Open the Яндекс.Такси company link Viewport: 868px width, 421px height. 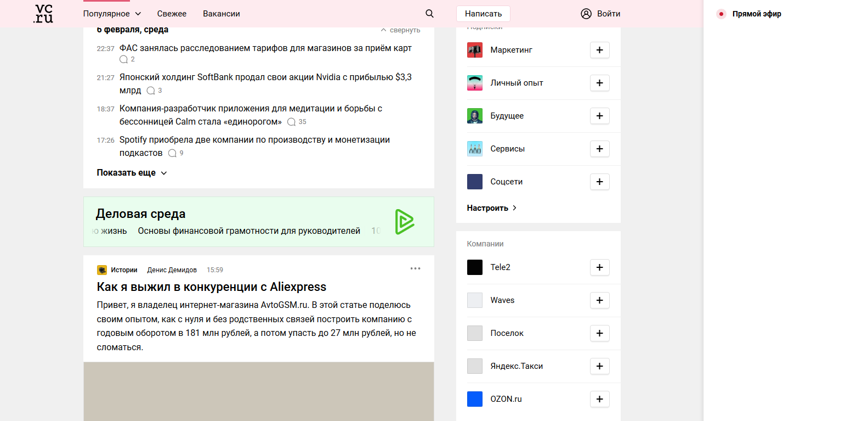point(517,366)
